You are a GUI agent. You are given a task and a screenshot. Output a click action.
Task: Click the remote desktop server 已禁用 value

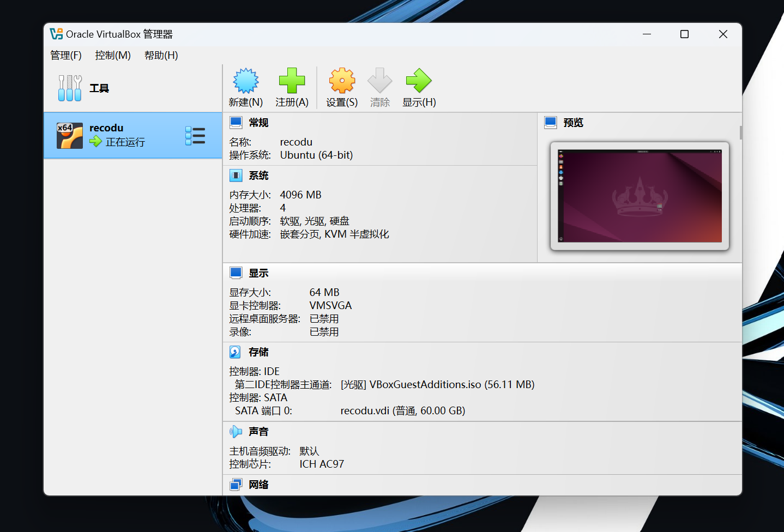324,318
